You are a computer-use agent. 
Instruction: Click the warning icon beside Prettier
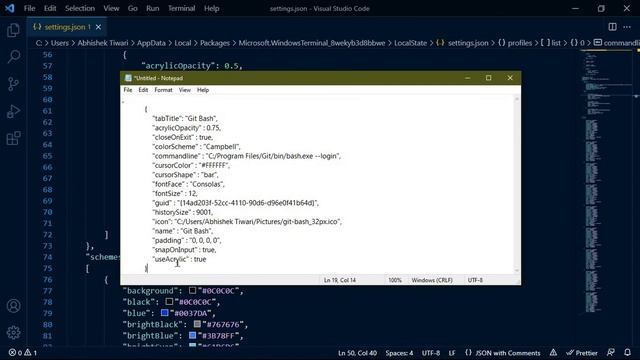point(553,353)
